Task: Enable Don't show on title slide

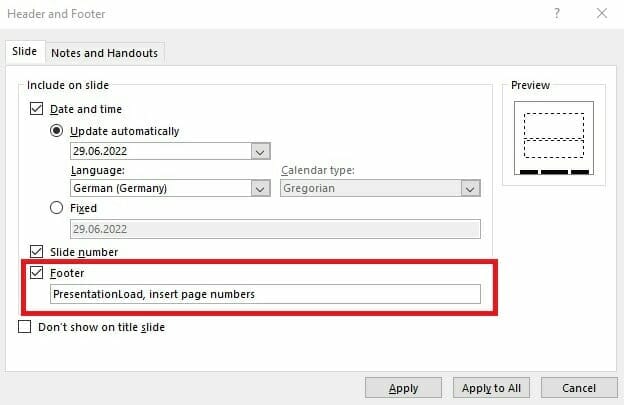Action: pyautogui.click(x=25, y=326)
